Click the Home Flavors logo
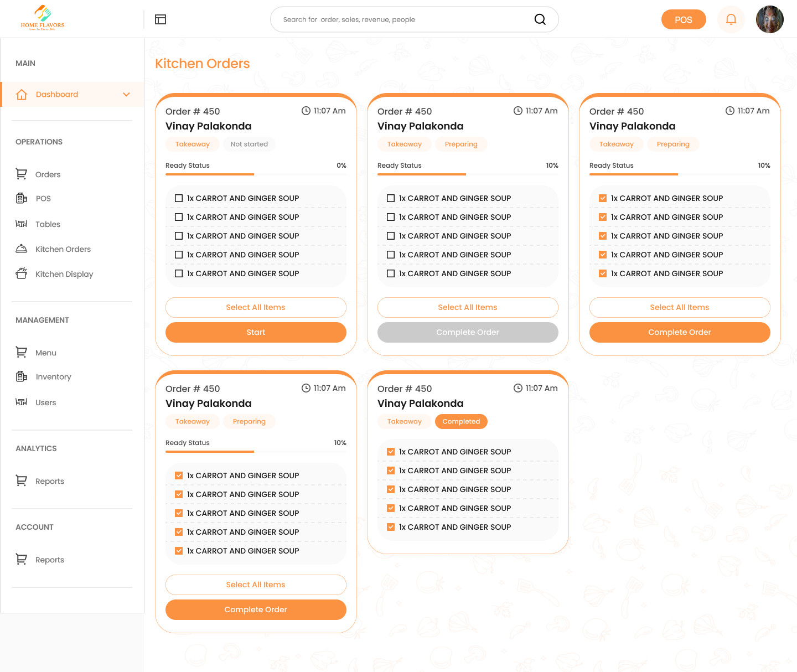Viewport: 797px width, 672px height. [43, 18]
